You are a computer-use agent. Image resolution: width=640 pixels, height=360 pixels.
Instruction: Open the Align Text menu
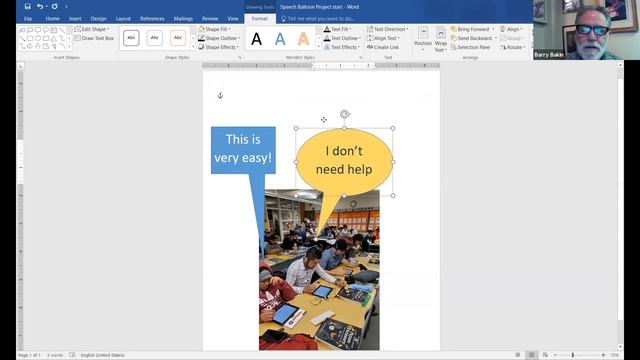[x=383, y=38]
